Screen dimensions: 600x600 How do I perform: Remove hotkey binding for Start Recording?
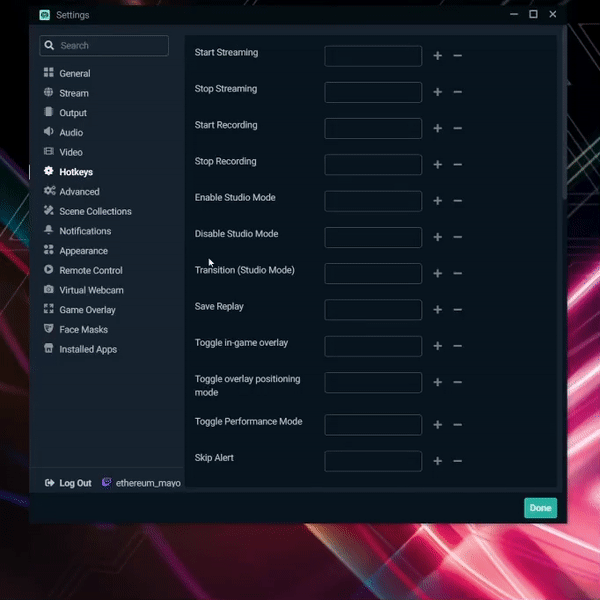point(458,128)
